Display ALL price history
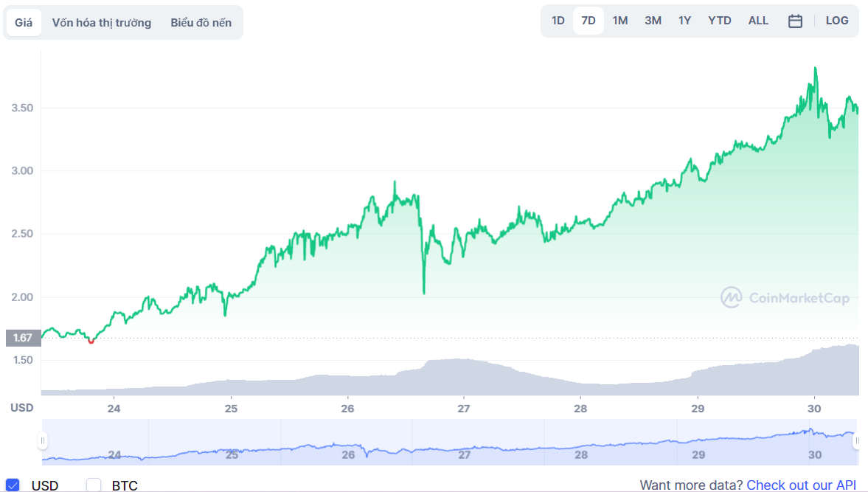The image size is (868, 492). [758, 21]
